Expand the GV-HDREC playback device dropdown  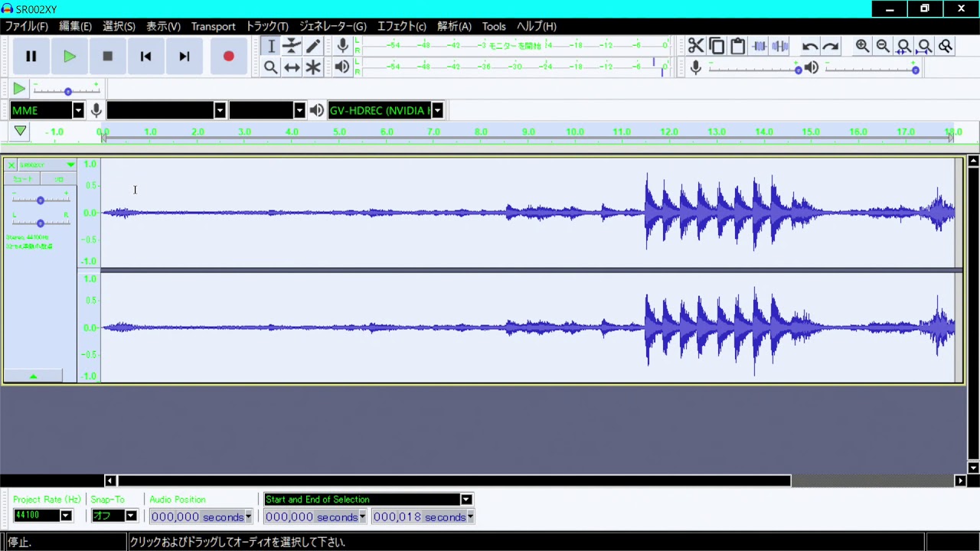[437, 111]
